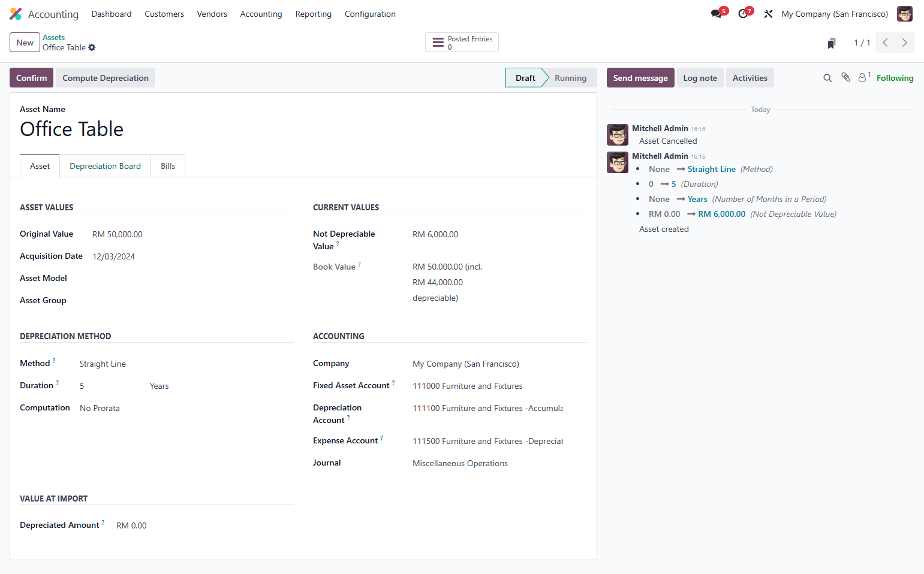Click Assets breadcrumb link
Viewport: 924px width, 574px height.
coord(53,37)
